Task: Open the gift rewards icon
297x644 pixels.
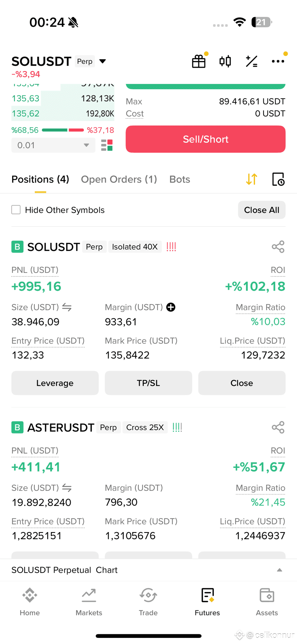Action: tap(199, 61)
